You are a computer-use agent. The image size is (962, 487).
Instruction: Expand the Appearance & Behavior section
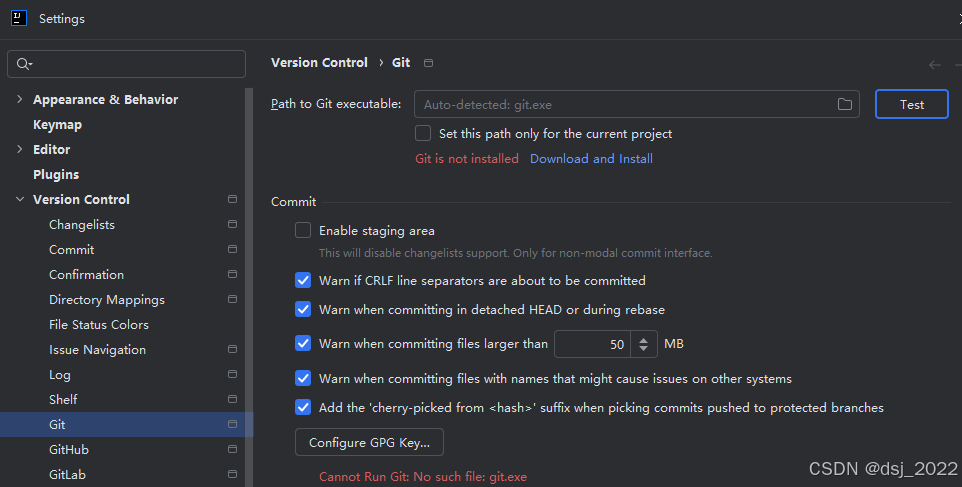tap(20, 100)
